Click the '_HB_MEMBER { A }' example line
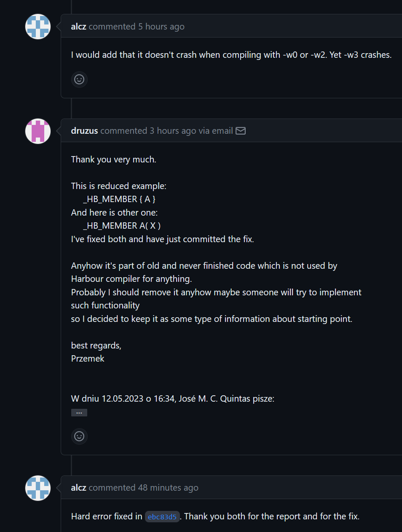The image size is (402, 532). pos(119,199)
